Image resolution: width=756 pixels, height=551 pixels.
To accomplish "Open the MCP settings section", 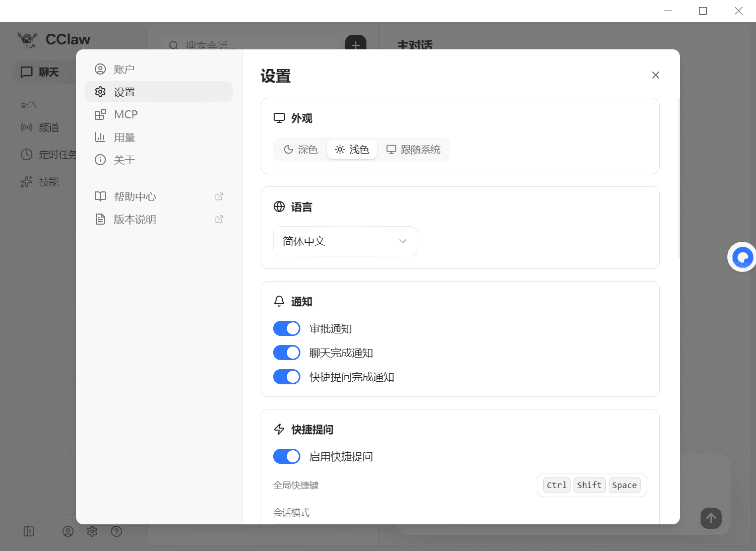I will [x=125, y=114].
